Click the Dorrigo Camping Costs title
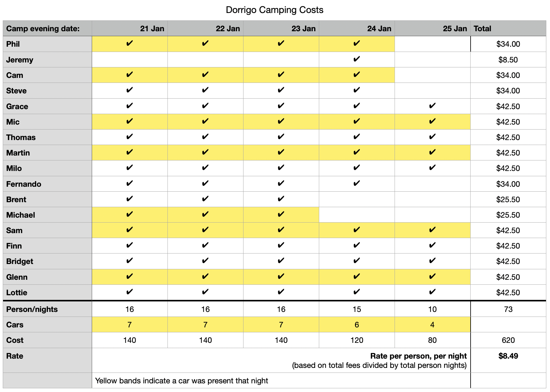The image size is (550, 392). [274, 10]
